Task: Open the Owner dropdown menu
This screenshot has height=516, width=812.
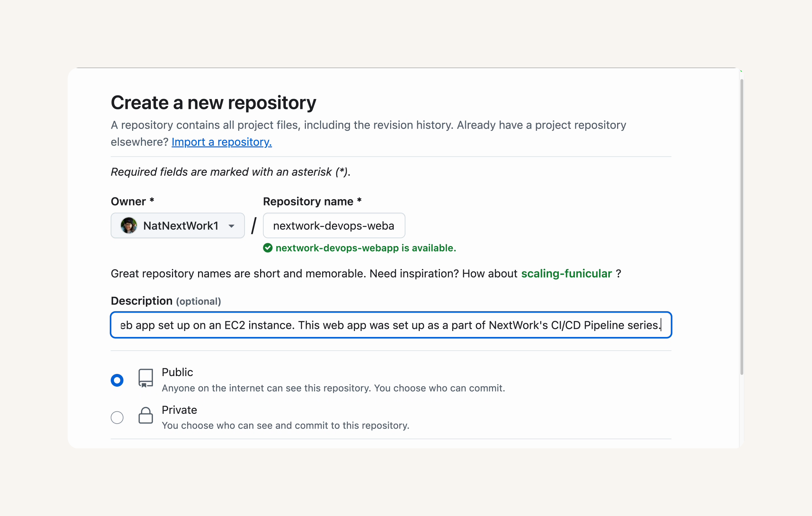Action: point(178,226)
